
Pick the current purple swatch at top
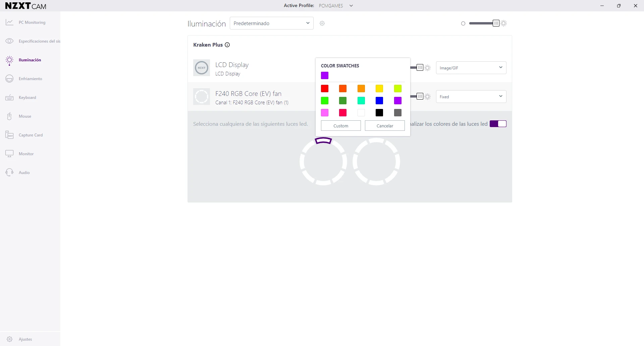click(325, 75)
